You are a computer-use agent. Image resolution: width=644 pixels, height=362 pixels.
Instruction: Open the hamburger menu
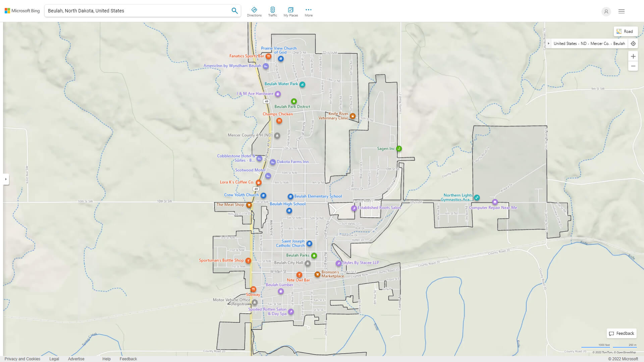(621, 11)
